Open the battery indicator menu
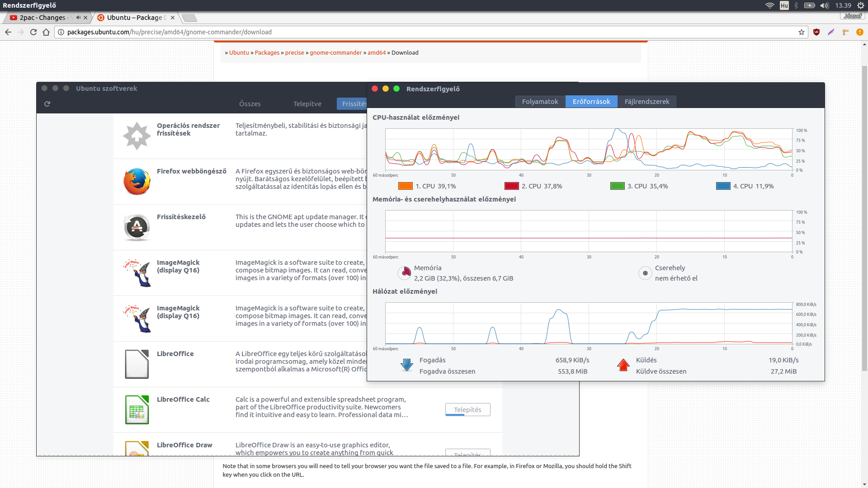The image size is (868, 488). point(810,5)
